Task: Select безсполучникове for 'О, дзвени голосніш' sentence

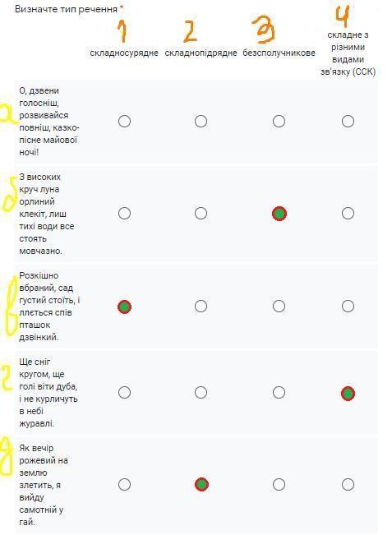Action: click(279, 121)
